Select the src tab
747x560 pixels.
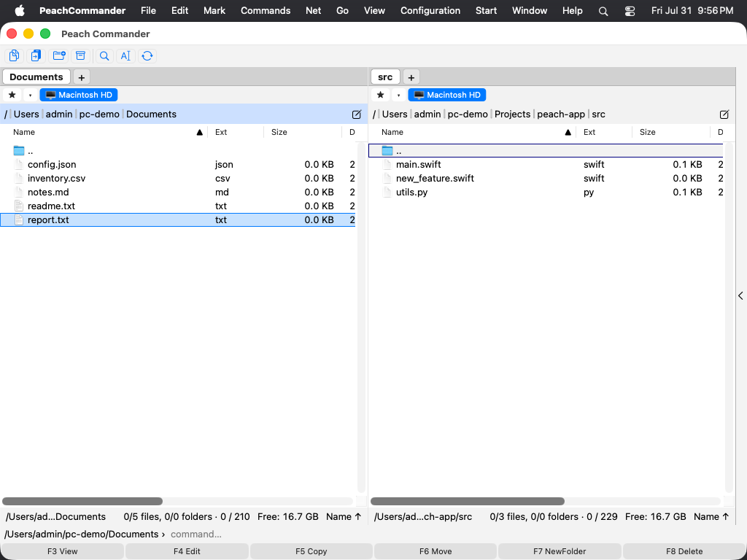385,77
